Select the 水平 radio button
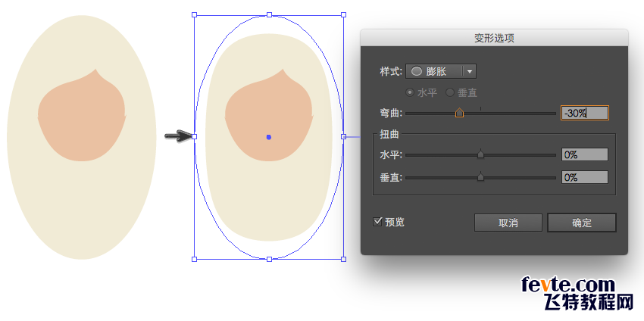The image size is (644, 321). click(409, 93)
